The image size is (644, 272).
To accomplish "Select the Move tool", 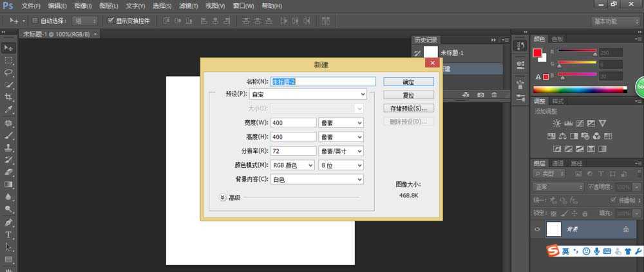I will click(x=9, y=48).
